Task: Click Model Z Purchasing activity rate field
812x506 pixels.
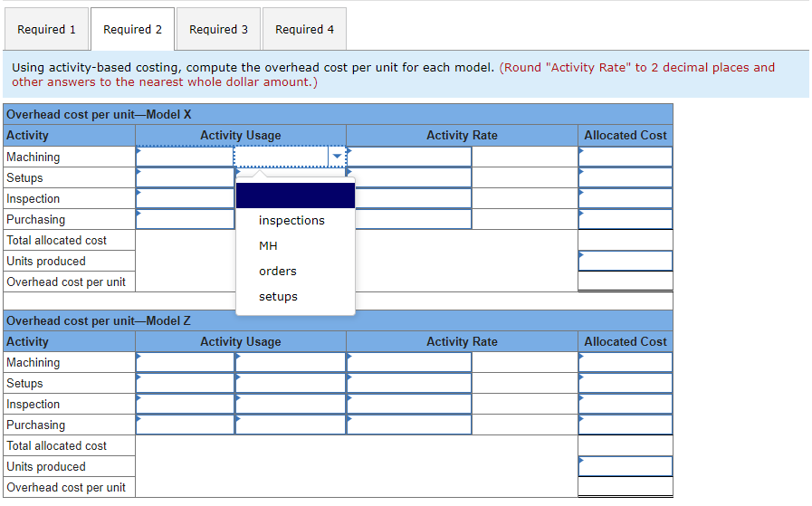Action: pyautogui.click(x=409, y=425)
